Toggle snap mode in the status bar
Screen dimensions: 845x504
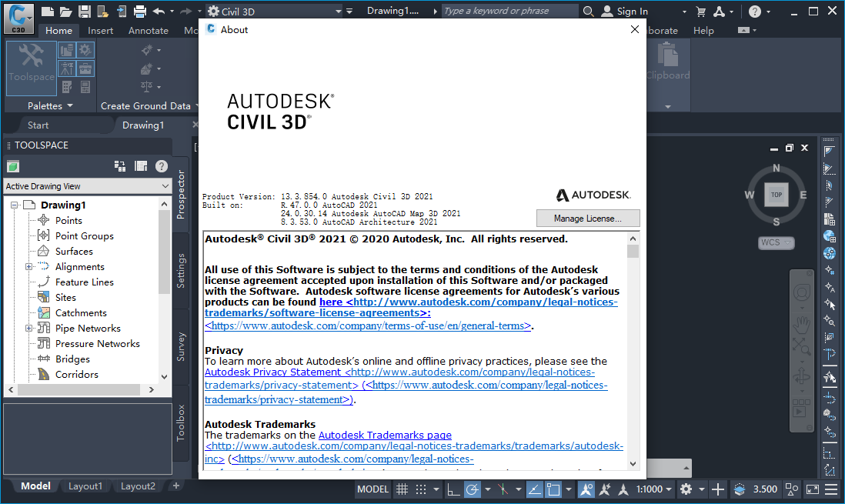(419, 489)
